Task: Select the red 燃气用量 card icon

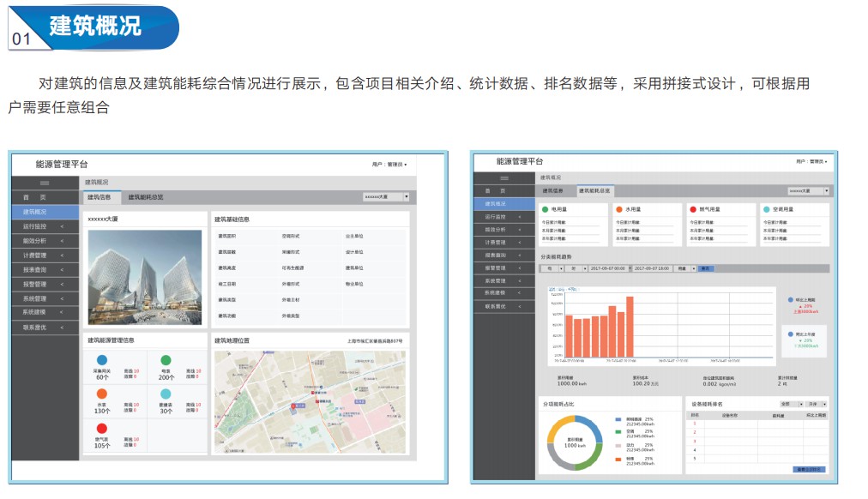Action: click(692, 208)
